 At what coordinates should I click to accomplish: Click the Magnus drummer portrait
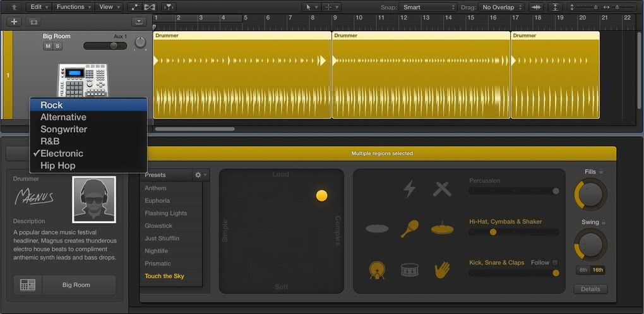coord(94,200)
